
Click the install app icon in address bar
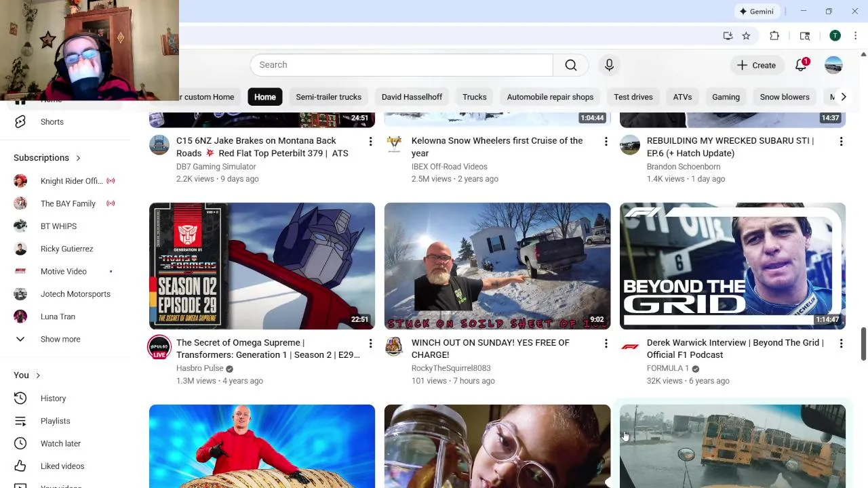[728, 36]
